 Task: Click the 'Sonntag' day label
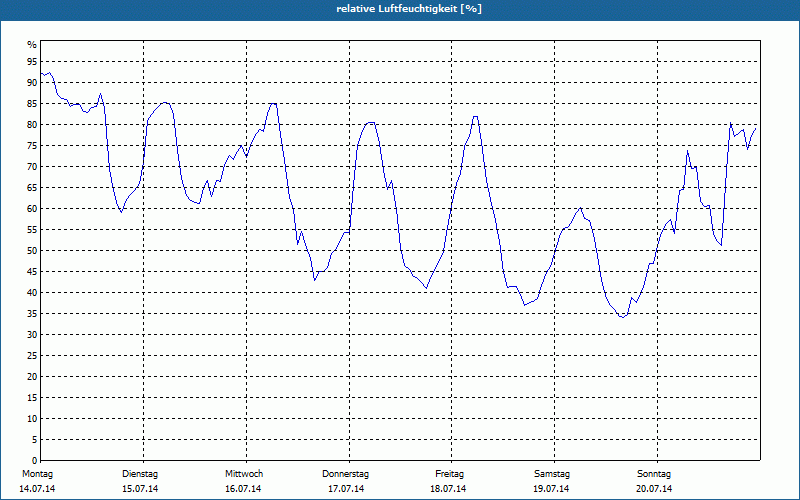pyautogui.click(x=654, y=474)
